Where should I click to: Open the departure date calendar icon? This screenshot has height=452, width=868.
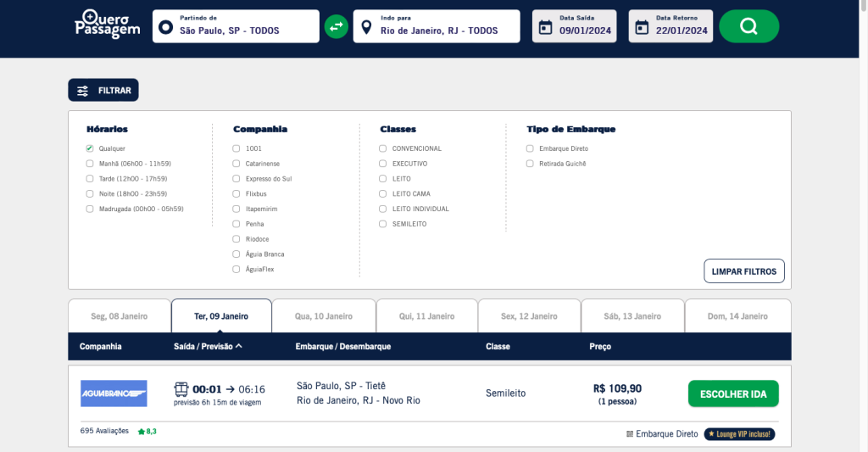coord(546,26)
